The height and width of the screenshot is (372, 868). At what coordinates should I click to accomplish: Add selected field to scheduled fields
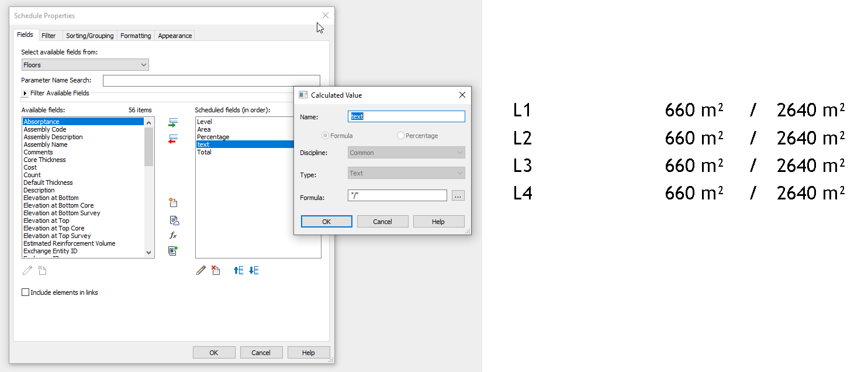173,122
